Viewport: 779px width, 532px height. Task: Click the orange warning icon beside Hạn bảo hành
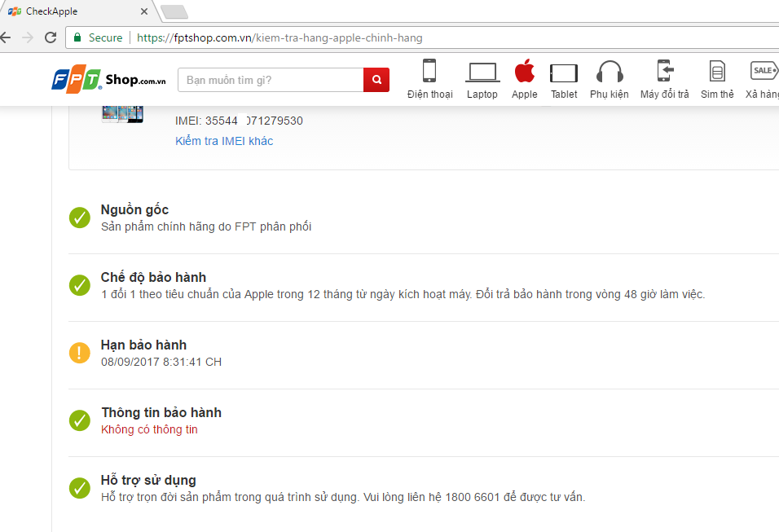coord(80,353)
